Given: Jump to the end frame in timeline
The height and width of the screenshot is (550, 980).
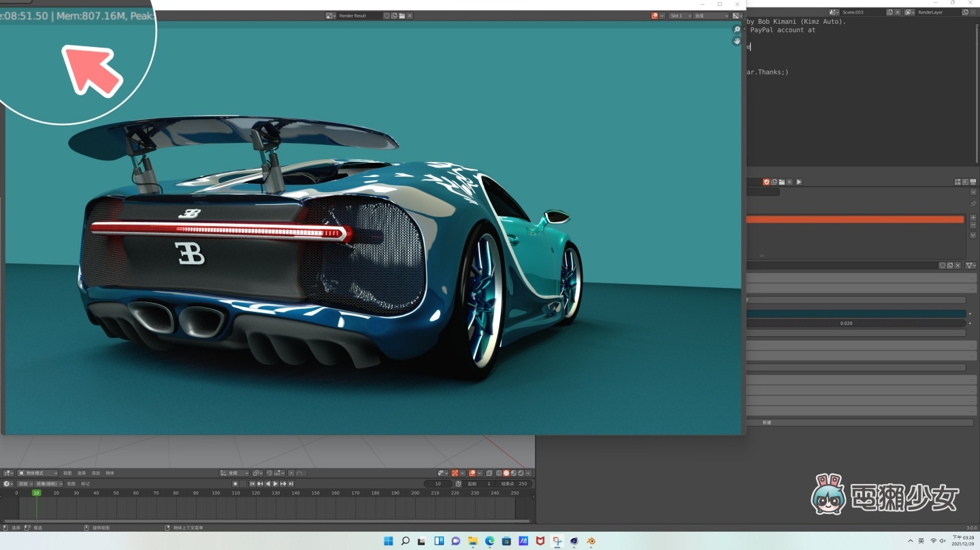Looking at the screenshot, I should pos(291,484).
